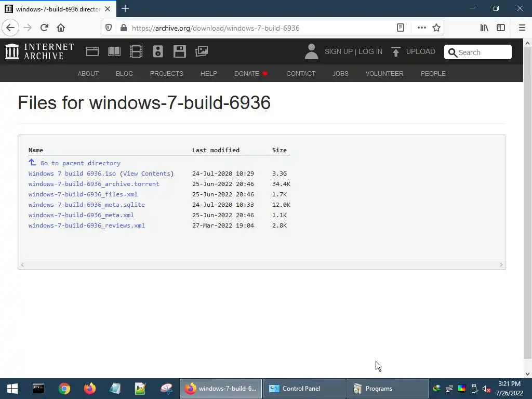Switch to Programs taskbar window
This screenshot has width=532, height=399.
(387, 389)
